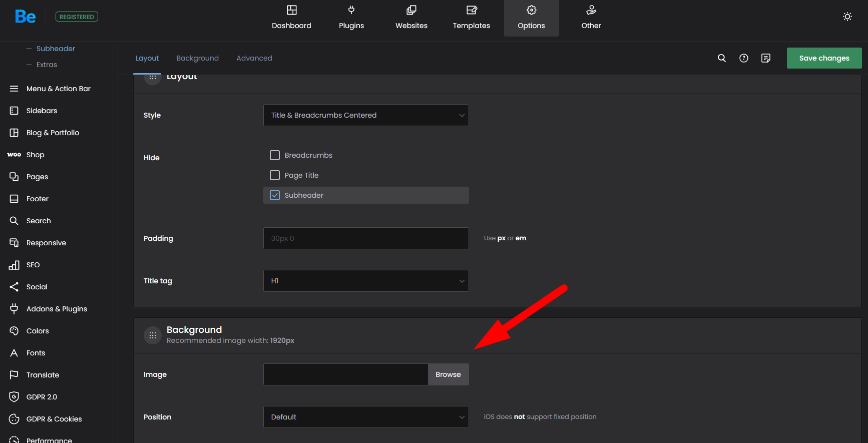The width and height of the screenshot is (868, 443).
Task: Click the REGISTERED badge
Action: tap(77, 17)
